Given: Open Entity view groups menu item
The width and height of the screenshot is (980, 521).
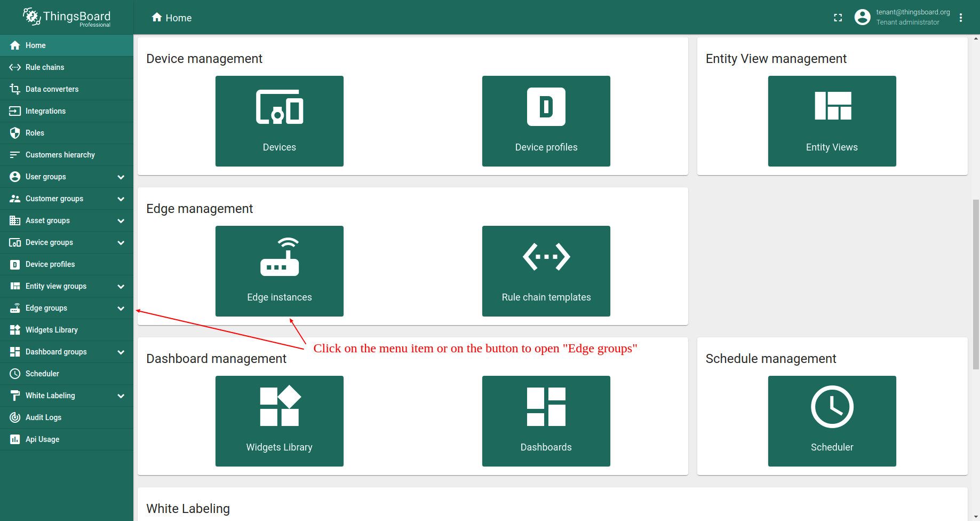Looking at the screenshot, I should pos(67,286).
